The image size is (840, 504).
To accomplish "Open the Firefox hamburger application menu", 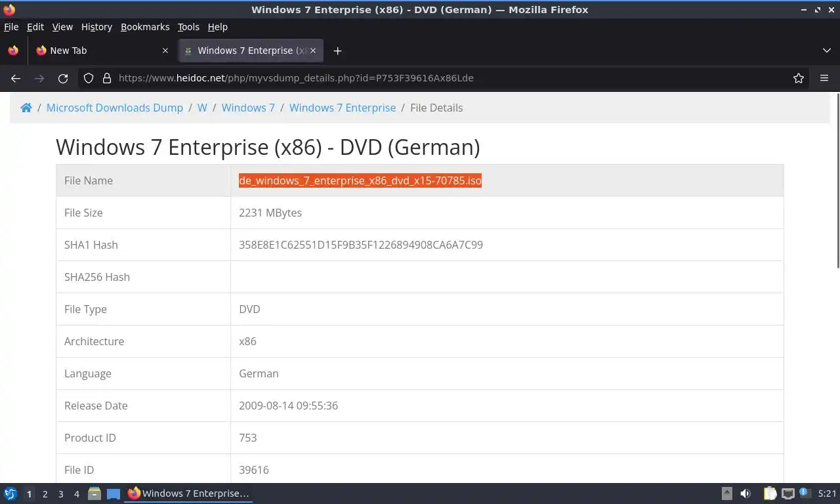I will [x=824, y=78].
